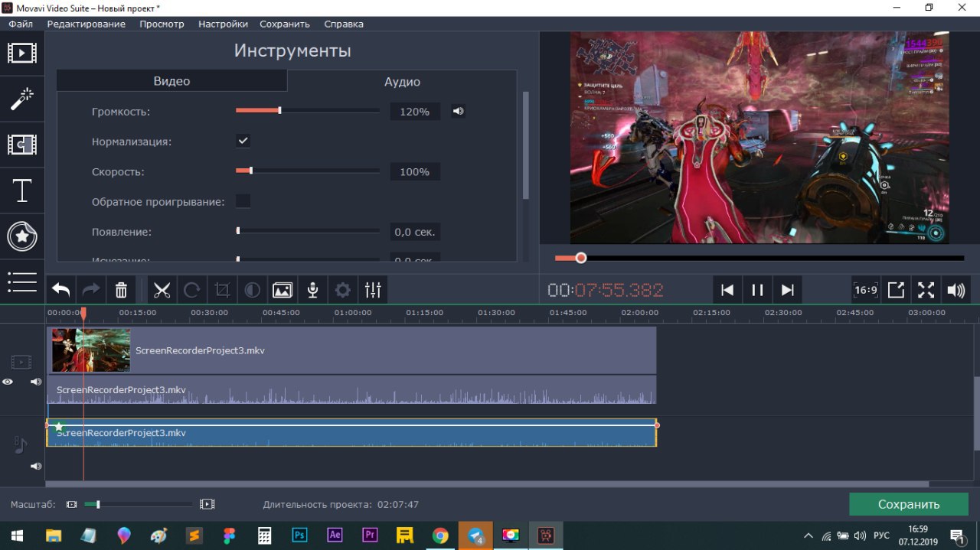Click the preview playback progress bar
Screen dimensions: 980x550
[x=759, y=258]
